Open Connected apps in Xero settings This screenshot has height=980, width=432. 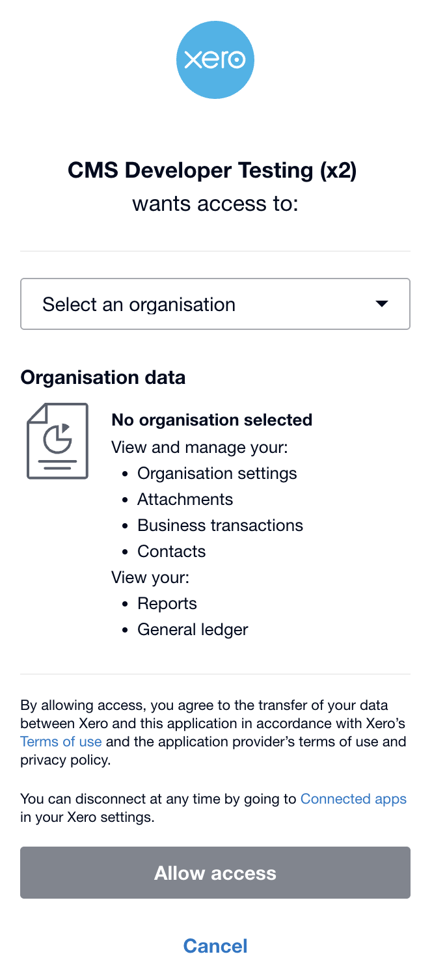(353, 798)
